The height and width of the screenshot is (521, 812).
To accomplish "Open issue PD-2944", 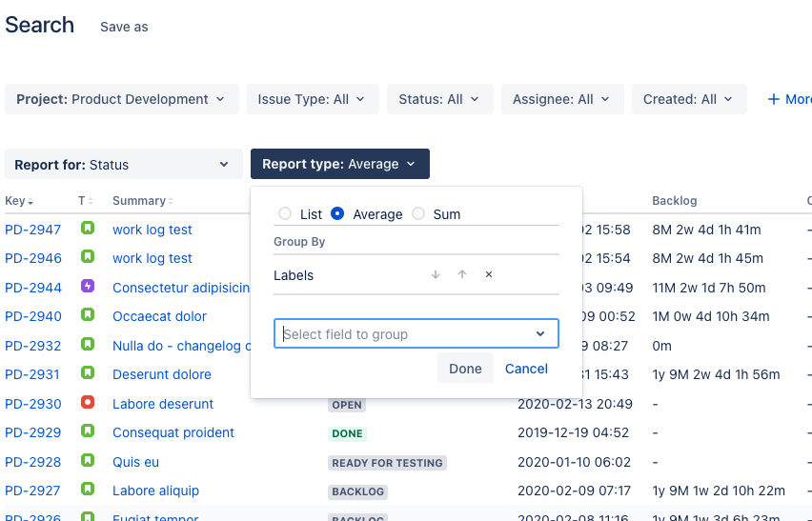I will pos(33,288).
